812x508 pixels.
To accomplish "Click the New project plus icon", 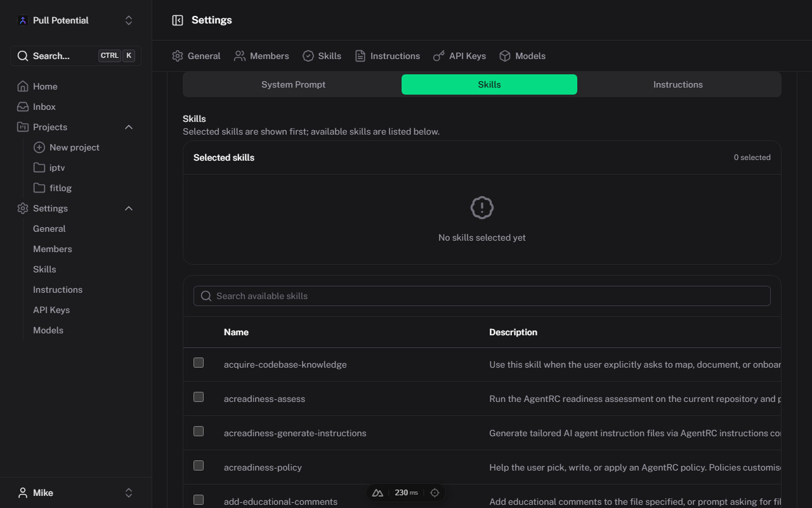I will (39, 147).
